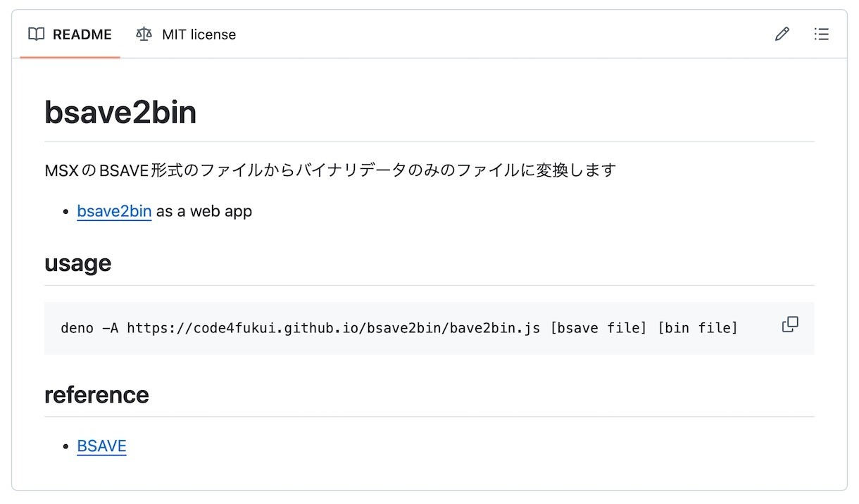Image resolution: width=859 pixels, height=504 pixels.
Task: Click the Japanese description paragraph
Action: pos(330,170)
